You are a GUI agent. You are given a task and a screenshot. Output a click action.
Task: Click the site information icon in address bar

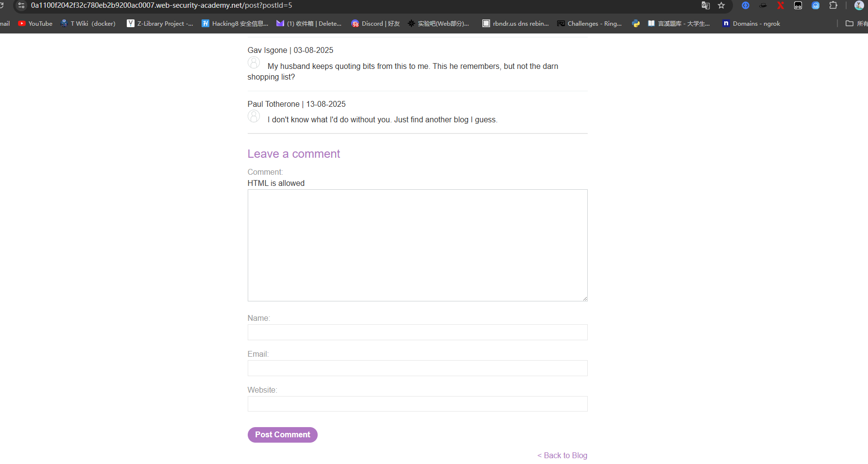(21, 5)
